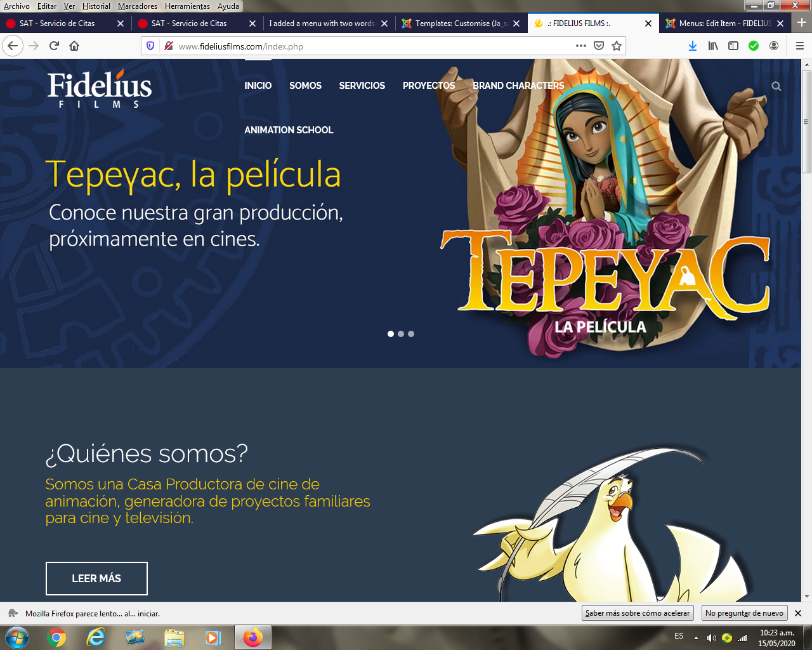Show the insecure connection site info
This screenshot has width=812, height=650.
click(x=168, y=46)
